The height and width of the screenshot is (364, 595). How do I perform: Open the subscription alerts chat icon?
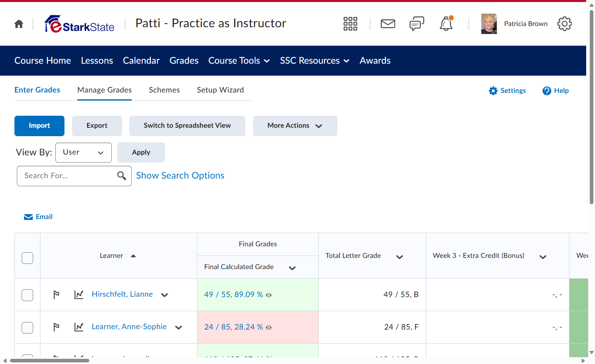click(x=417, y=24)
